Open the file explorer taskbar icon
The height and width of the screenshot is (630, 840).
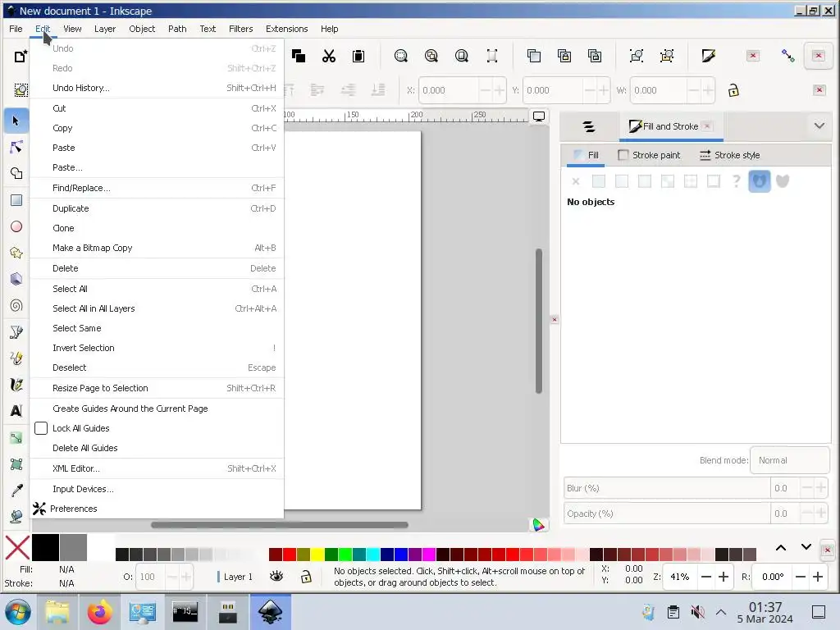(57, 612)
